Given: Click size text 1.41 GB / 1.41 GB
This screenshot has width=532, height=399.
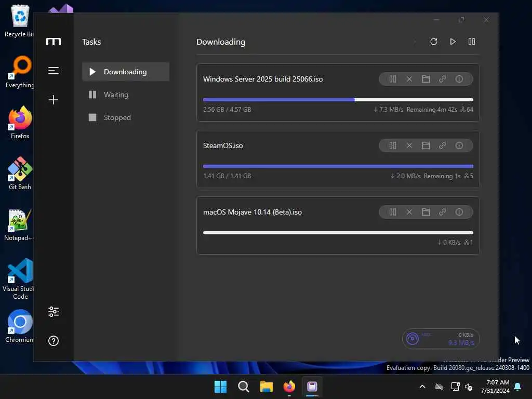Looking at the screenshot, I should click(x=227, y=176).
